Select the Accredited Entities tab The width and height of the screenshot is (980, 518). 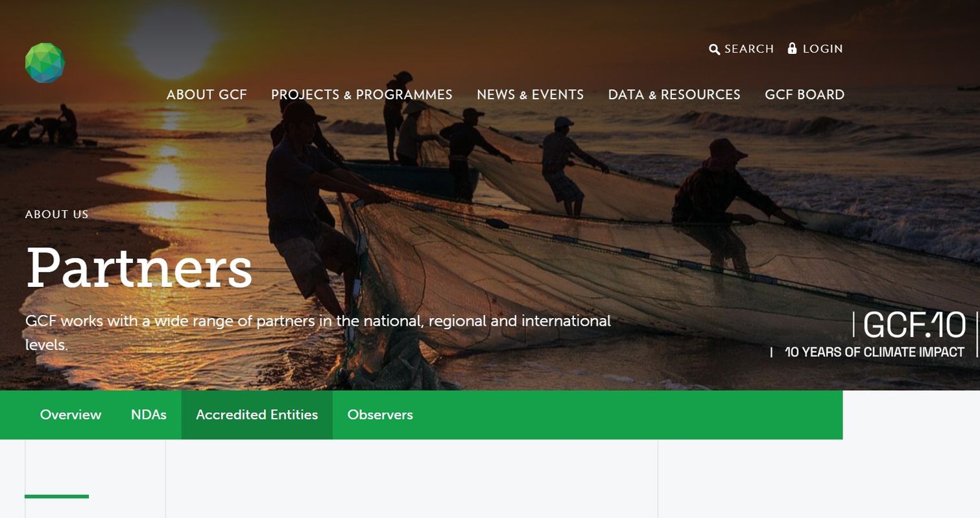pos(257,415)
